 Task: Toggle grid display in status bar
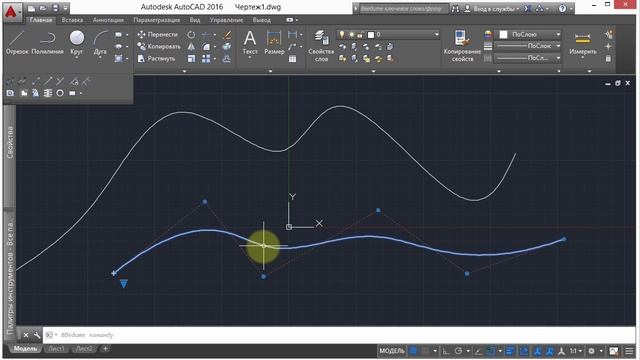413,351
